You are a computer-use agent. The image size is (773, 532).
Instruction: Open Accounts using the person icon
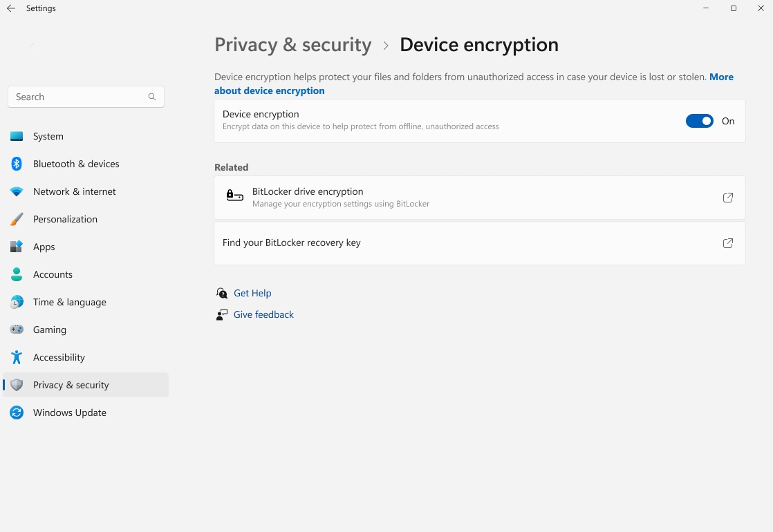tap(16, 274)
